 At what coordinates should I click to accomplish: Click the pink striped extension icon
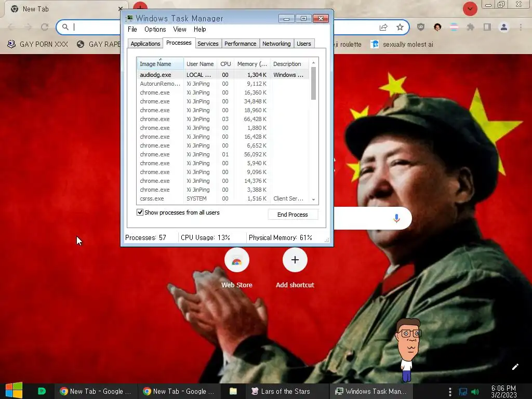coord(454,27)
